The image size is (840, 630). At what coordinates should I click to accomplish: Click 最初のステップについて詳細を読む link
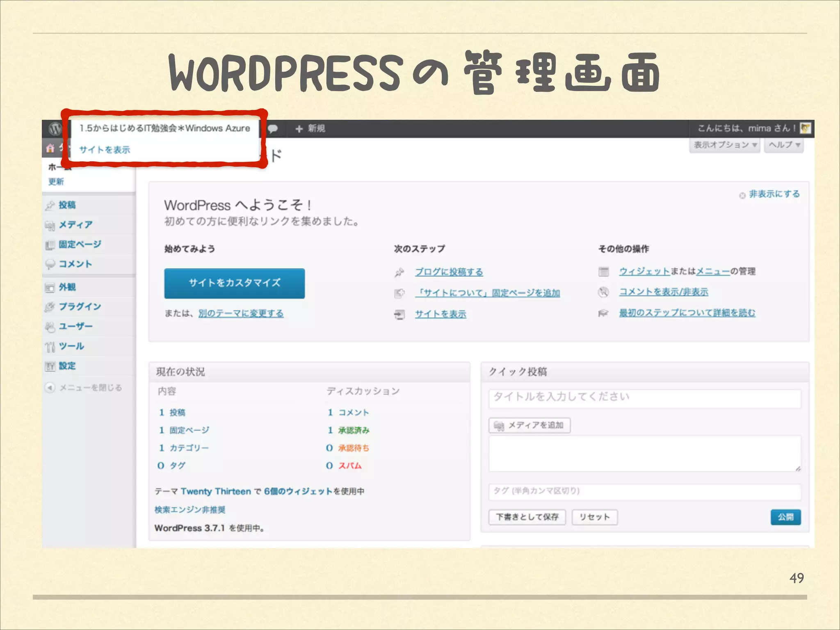[687, 313]
